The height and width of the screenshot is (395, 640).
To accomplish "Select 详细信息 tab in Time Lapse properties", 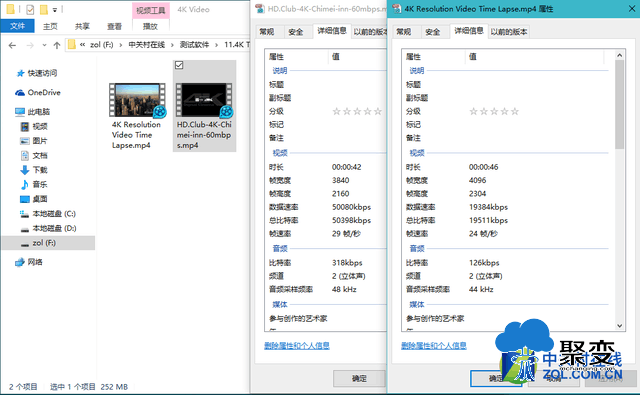I will [469, 31].
